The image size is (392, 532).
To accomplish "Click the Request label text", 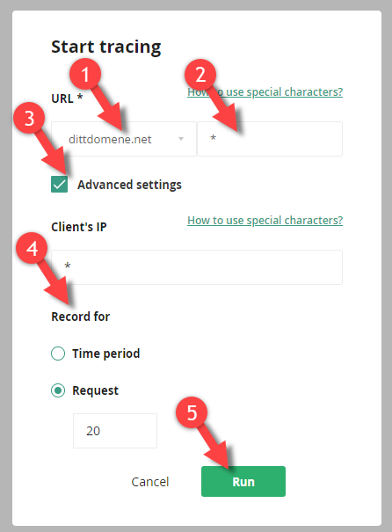I will (x=95, y=390).
